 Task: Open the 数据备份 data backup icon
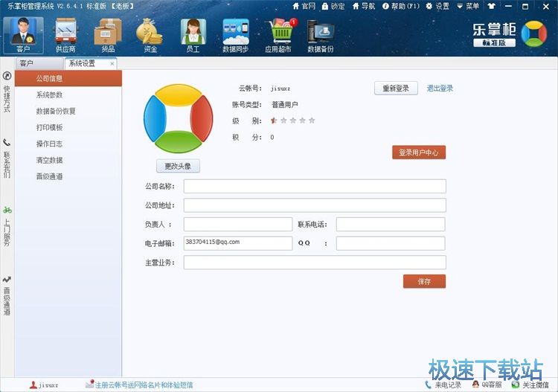click(x=320, y=35)
